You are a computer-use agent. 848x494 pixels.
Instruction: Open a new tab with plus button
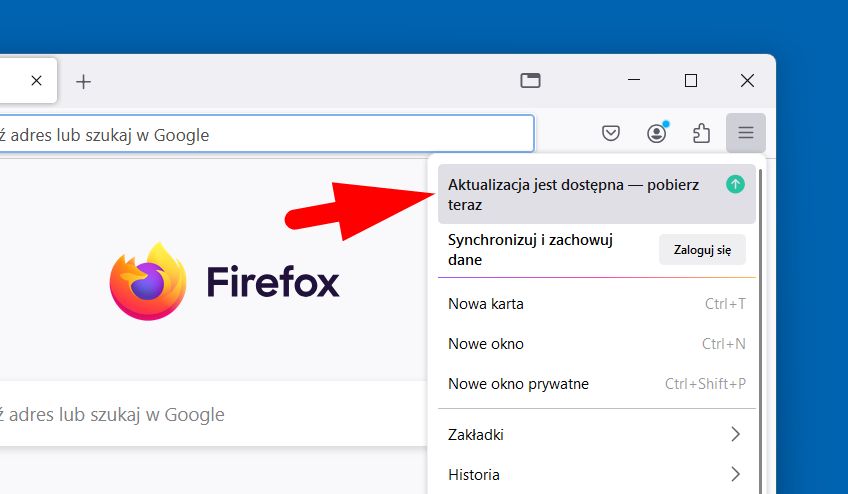click(83, 82)
